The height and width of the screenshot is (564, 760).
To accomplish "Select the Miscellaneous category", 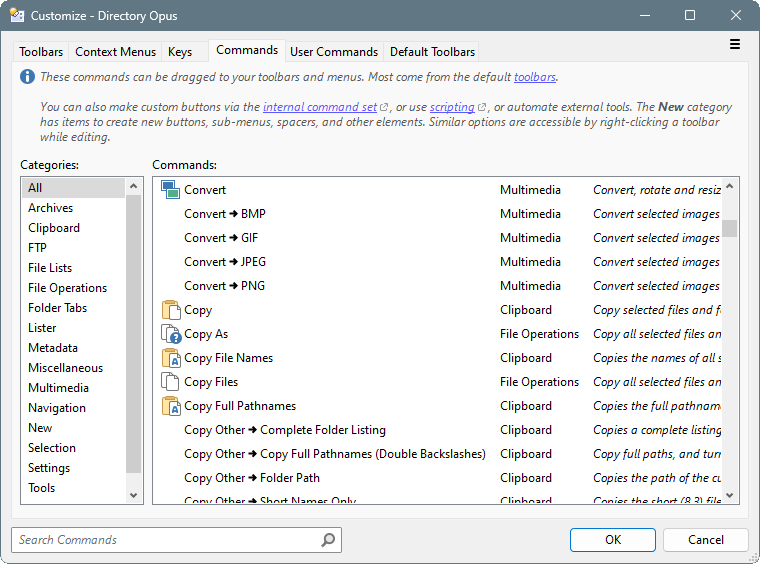I will [x=73, y=368].
